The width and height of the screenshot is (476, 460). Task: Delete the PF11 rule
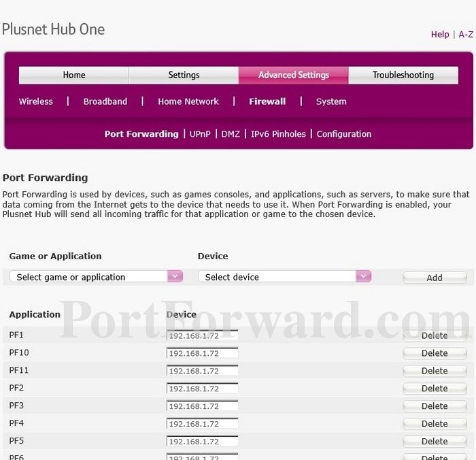[x=435, y=371]
